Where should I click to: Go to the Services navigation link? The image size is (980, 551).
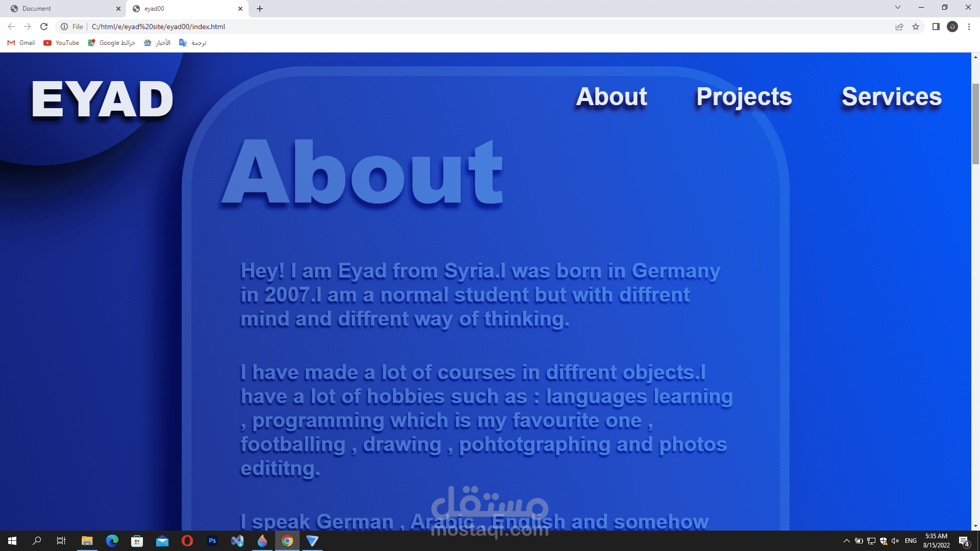(x=891, y=97)
